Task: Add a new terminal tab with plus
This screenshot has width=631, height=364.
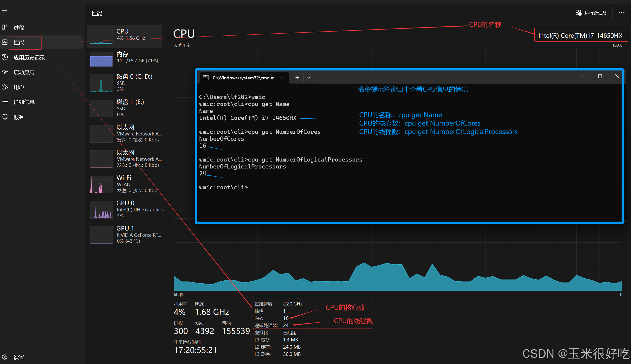Action: [297, 78]
